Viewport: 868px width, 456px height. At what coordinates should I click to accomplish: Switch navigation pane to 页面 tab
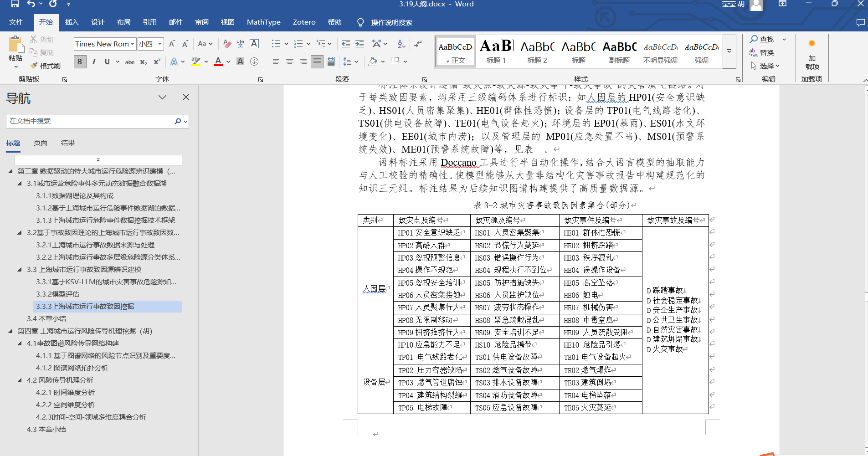[41, 143]
